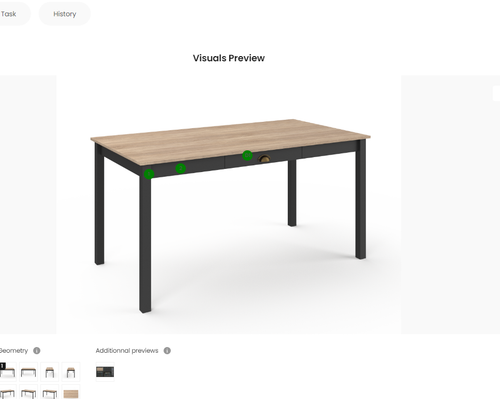Select the green marker on the front leg corner

[x=149, y=174]
